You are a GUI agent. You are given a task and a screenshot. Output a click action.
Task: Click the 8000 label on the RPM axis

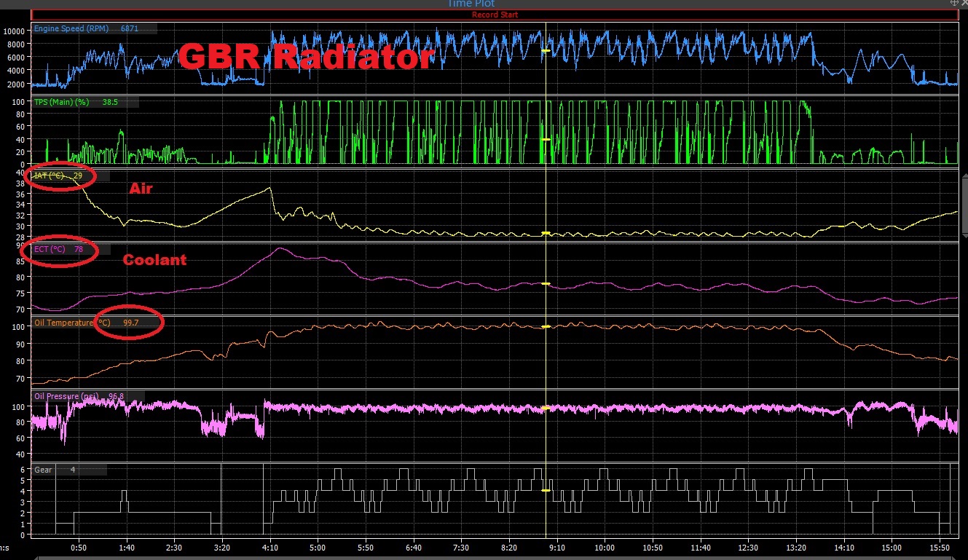17,44
